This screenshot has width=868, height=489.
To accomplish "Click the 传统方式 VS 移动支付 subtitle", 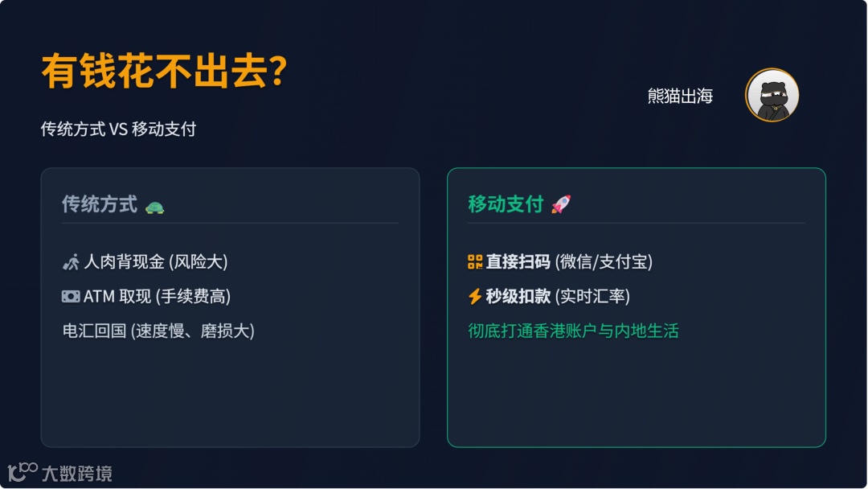I will tap(119, 129).
